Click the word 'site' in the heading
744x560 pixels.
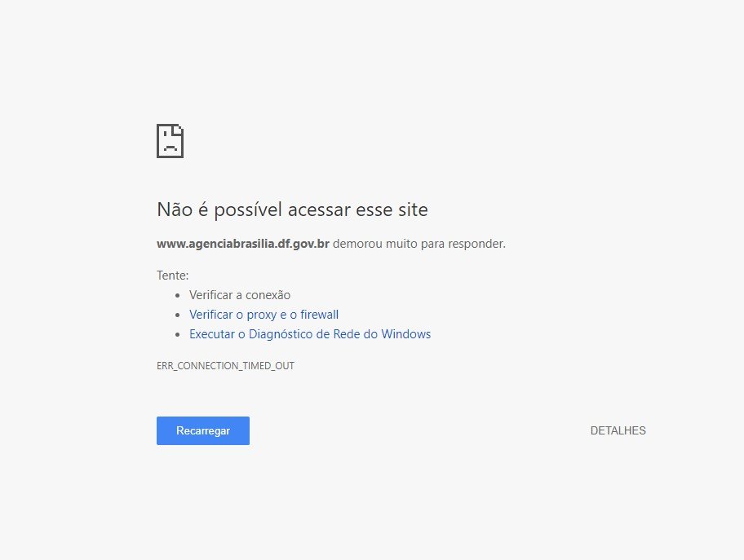[413, 209]
